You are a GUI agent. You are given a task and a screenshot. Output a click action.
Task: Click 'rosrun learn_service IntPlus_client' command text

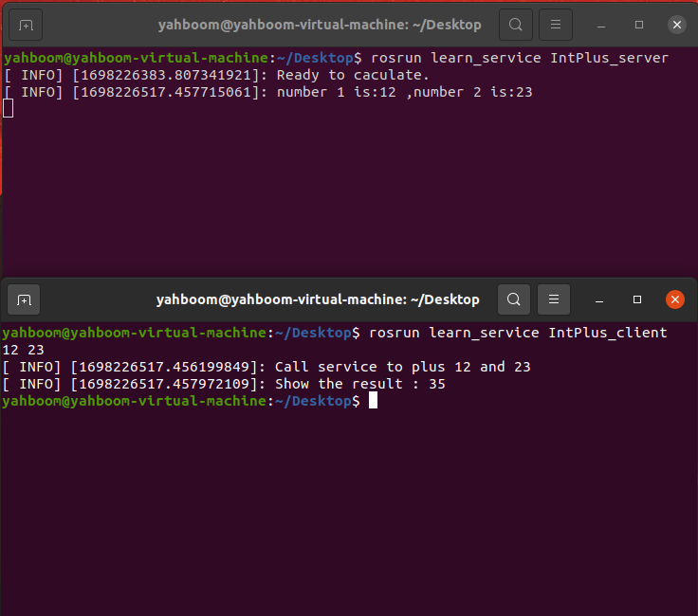point(518,334)
